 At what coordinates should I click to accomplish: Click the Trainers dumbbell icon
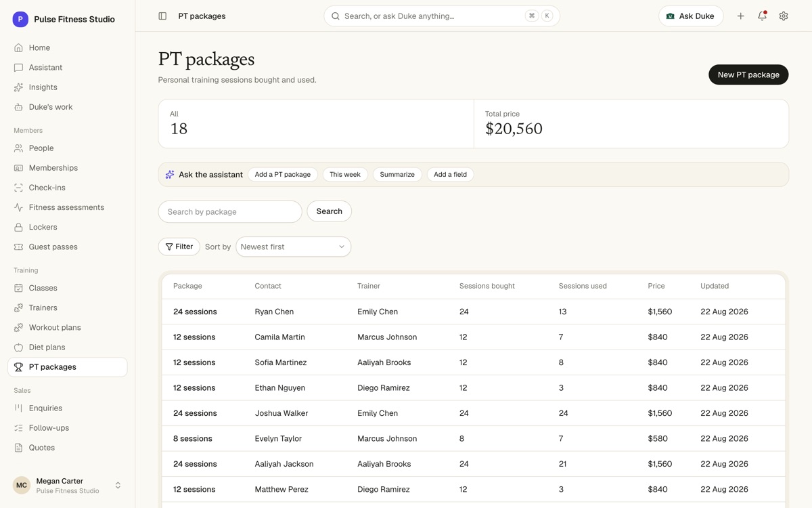point(18,308)
